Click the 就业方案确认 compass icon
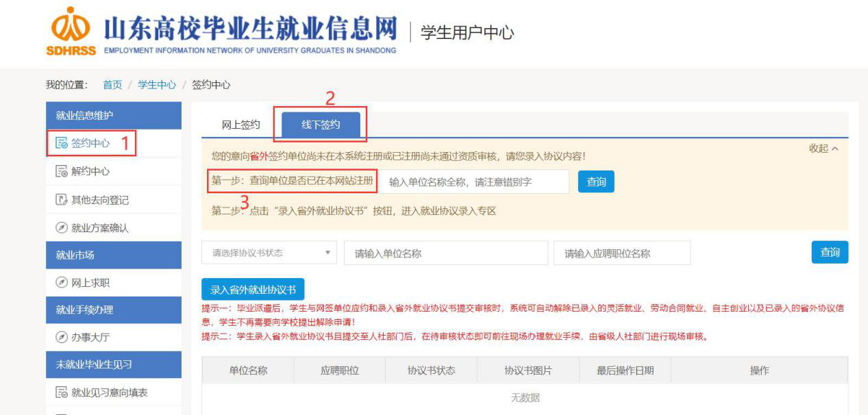 [x=61, y=228]
